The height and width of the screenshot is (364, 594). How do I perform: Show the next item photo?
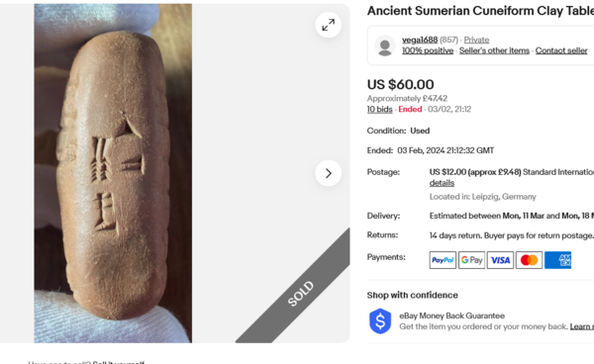click(x=328, y=173)
